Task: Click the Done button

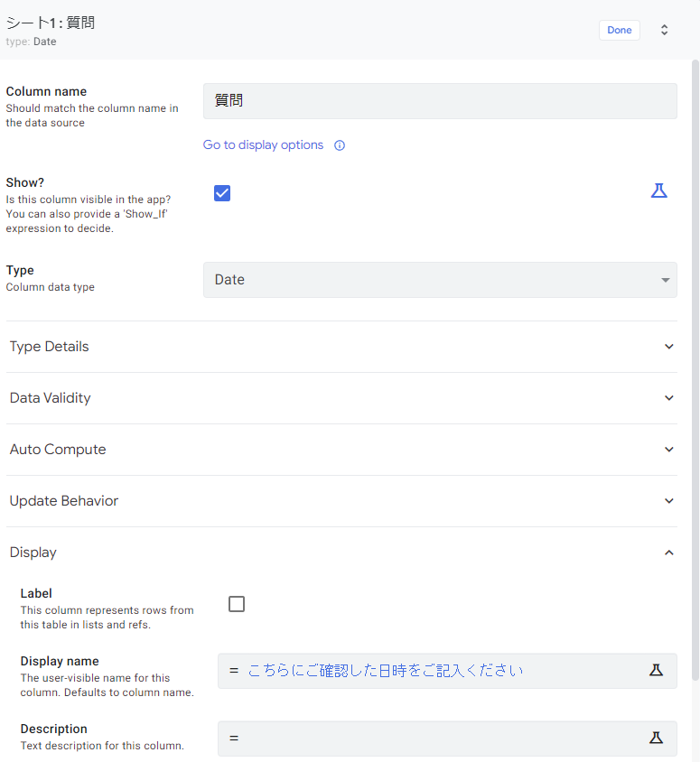Action: point(619,29)
